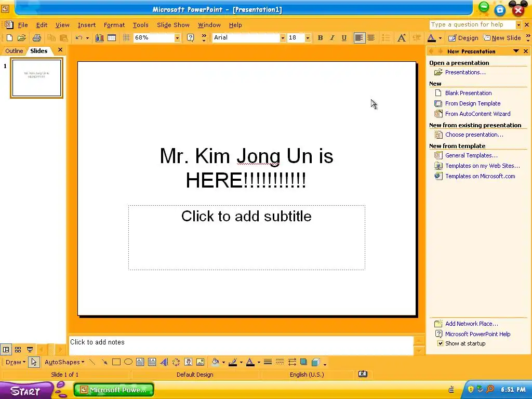Insert Diagram or Organization Chart
Screen dimensions: 532x399
point(176,362)
